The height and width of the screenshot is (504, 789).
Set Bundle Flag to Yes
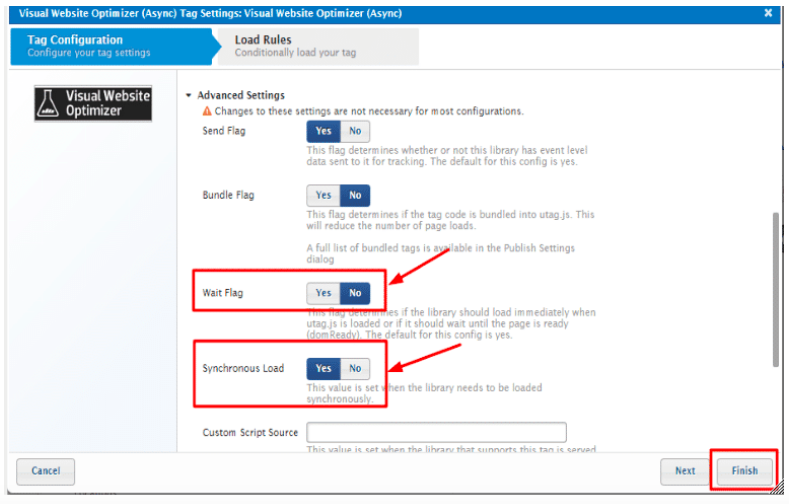(324, 195)
